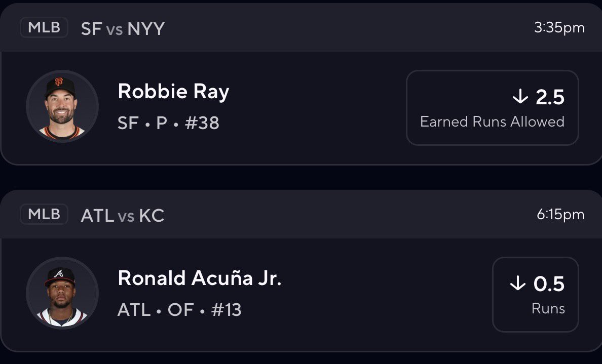Select the Runs stat label
602x364 pixels.
548,308
